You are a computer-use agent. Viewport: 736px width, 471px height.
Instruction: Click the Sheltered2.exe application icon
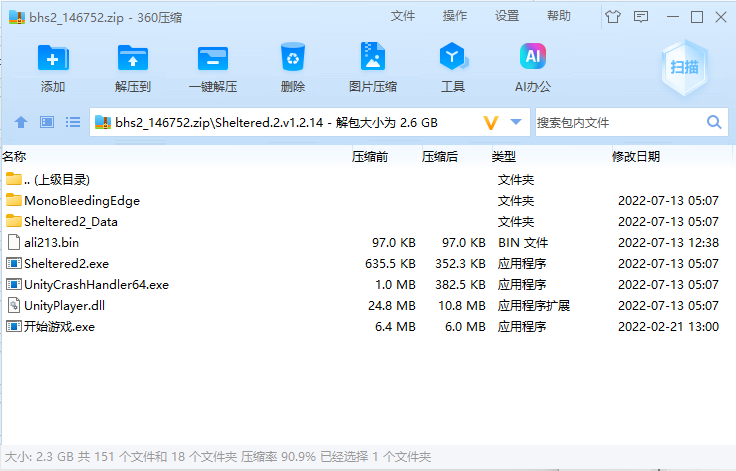(x=14, y=263)
